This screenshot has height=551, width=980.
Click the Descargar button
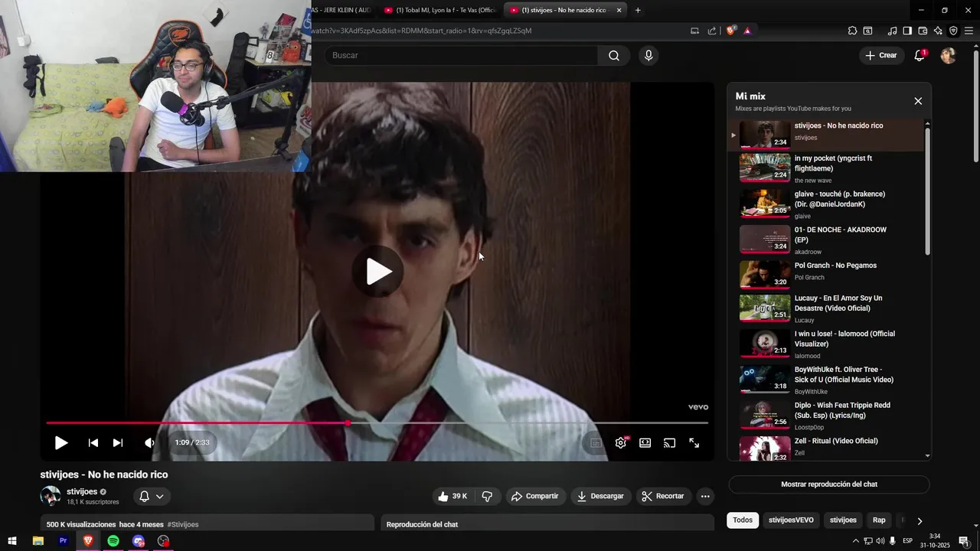click(x=601, y=497)
